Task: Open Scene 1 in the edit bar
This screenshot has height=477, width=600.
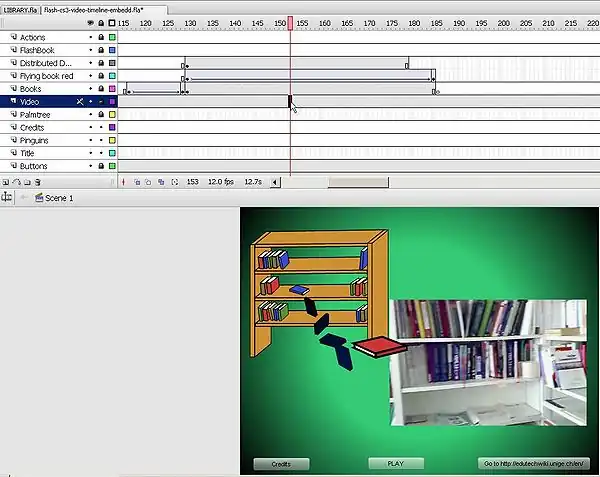Action: pyautogui.click(x=58, y=198)
